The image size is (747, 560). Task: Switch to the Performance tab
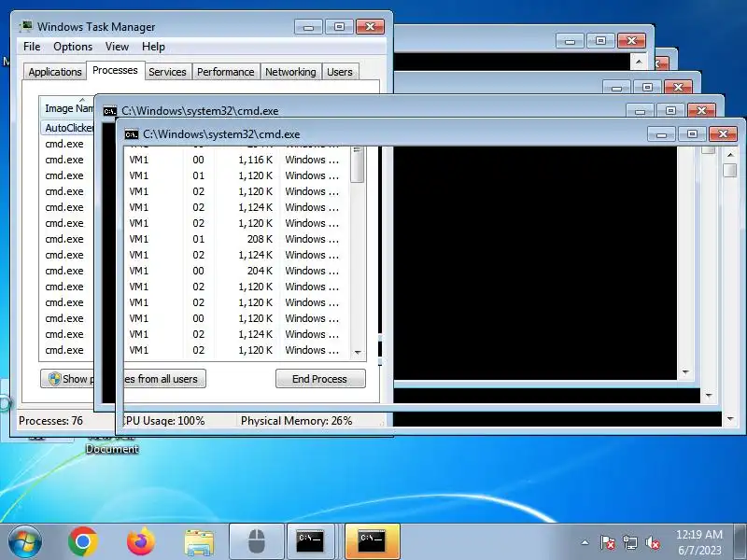coord(226,72)
